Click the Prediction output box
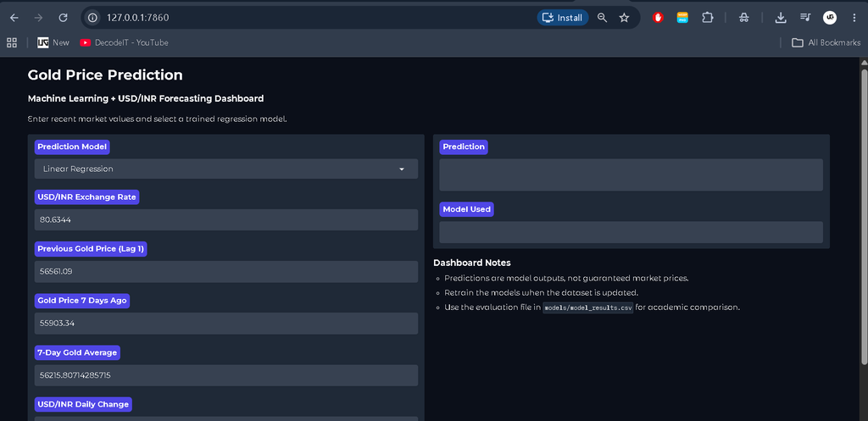 (631, 174)
